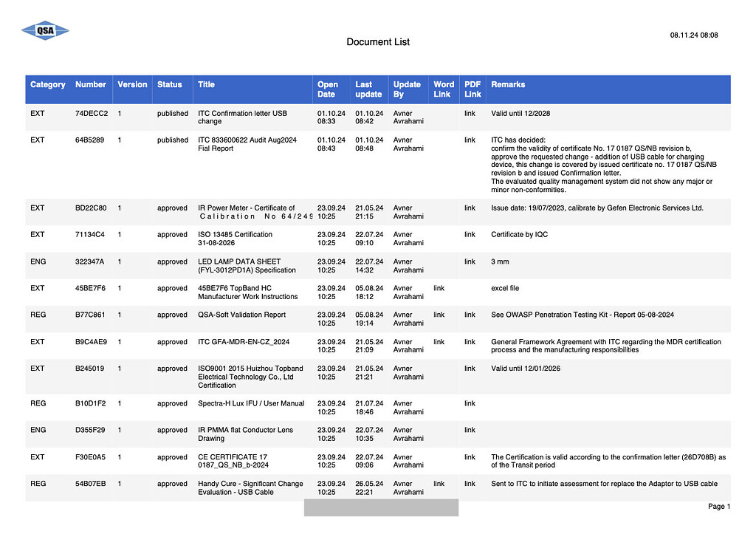Open the Word link for 45BE7F6 TopBand HC instructions
This screenshot has height=534, width=756.
[x=440, y=288]
